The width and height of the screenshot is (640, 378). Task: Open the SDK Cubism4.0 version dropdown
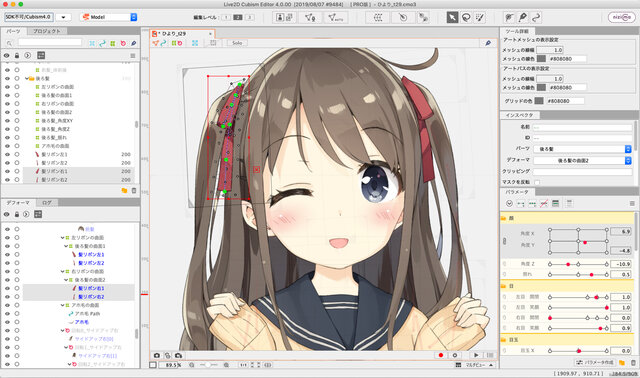63,17
